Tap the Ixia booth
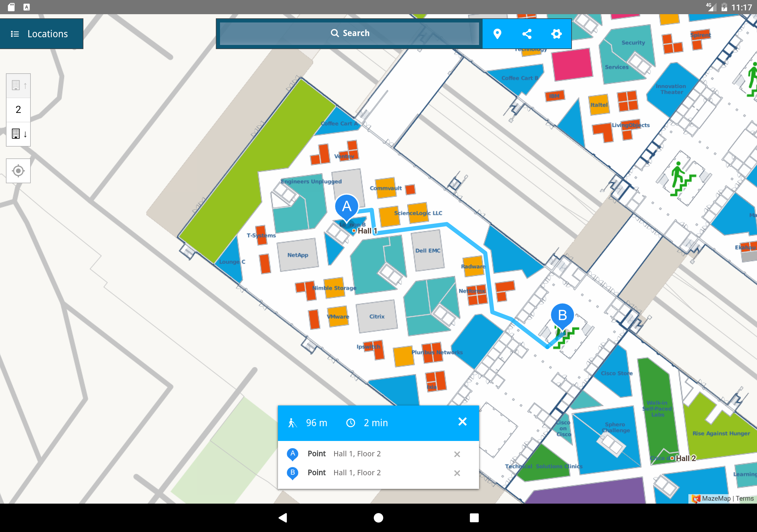 [x=435, y=381]
